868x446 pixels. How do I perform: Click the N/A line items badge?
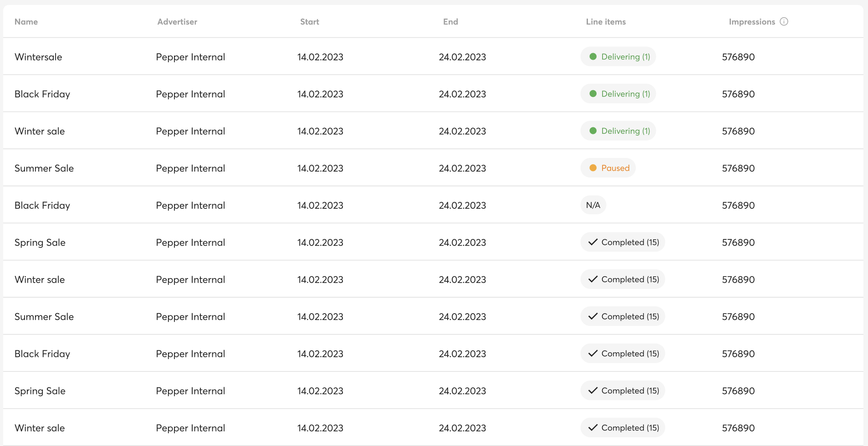click(x=593, y=205)
